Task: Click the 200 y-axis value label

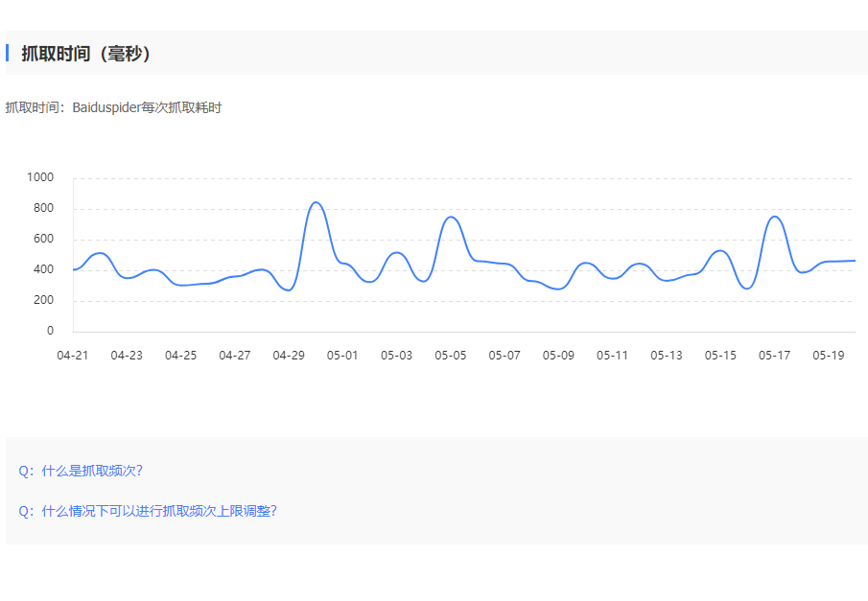Action: pos(44,300)
